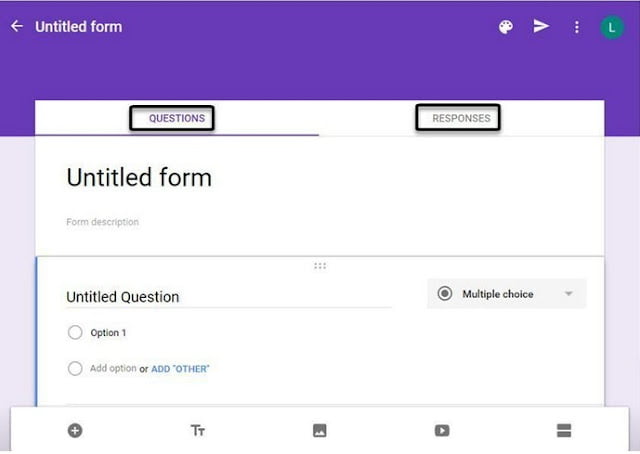Viewport: 640px width, 454px height.
Task: Open the Multiple choice question type dropdown
Action: tap(507, 294)
